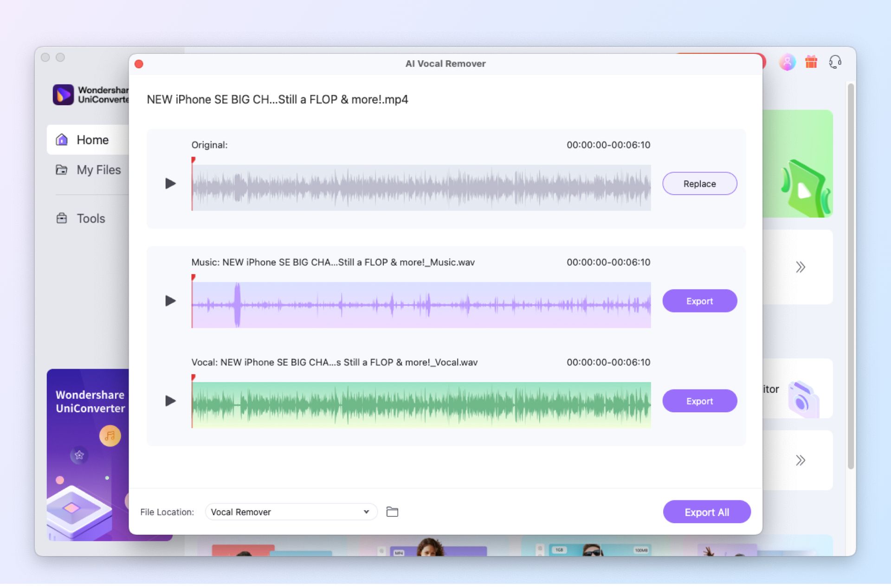Export the Music track

click(699, 300)
